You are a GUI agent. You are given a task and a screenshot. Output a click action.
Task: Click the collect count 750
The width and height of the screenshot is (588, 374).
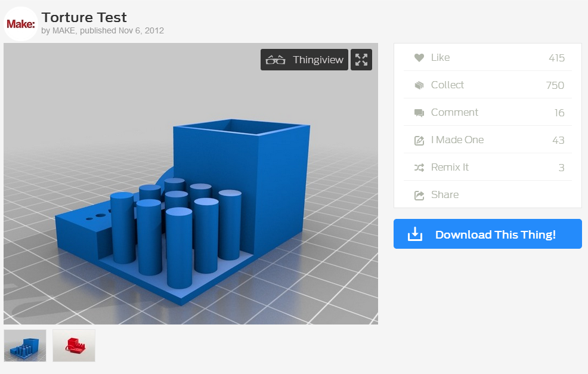click(x=555, y=85)
